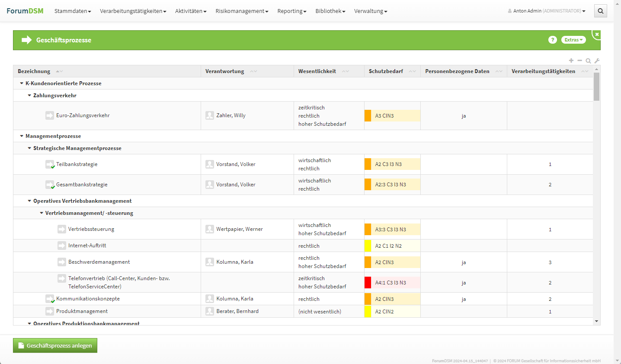Click the Euro-Zahlungsverkehr process arrow icon
Viewport: 621px width, 364px height.
(x=50, y=115)
